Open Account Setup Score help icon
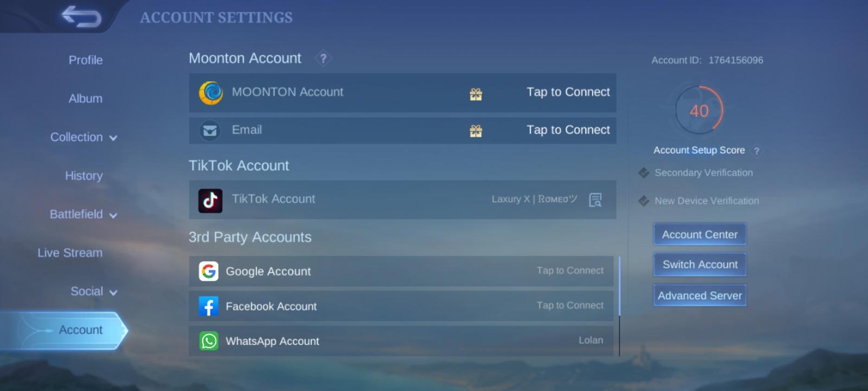The width and height of the screenshot is (868, 391). point(757,151)
